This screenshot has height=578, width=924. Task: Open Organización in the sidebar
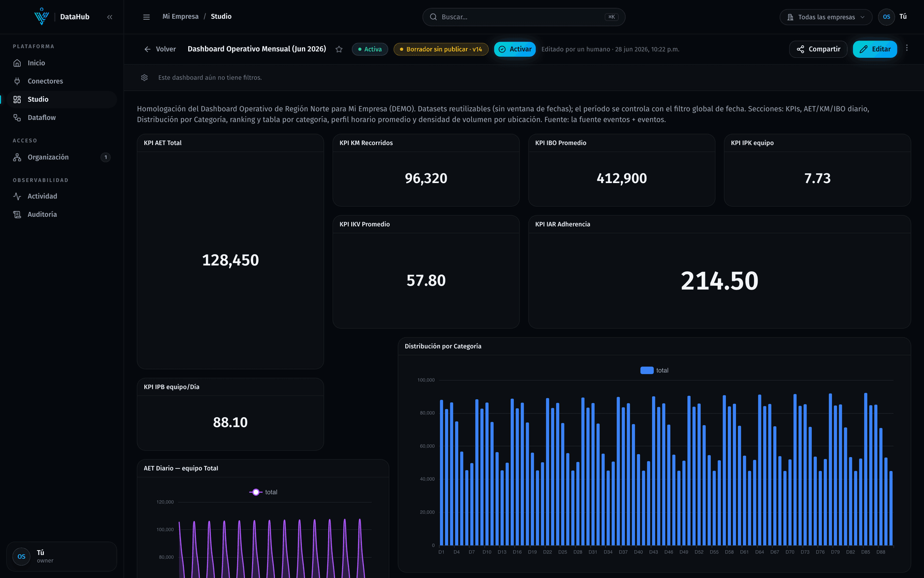(x=62, y=157)
